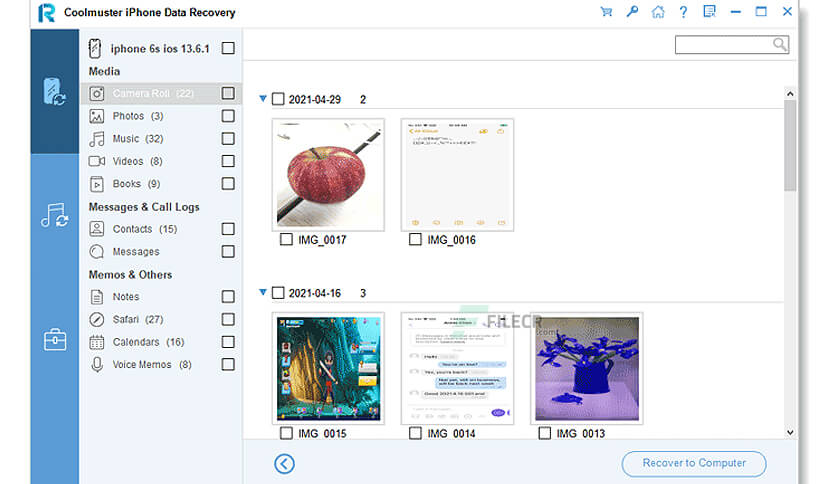This screenshot has width=836, height=484.
Task: Check the Music category checkbox
Action: [228, 139]
